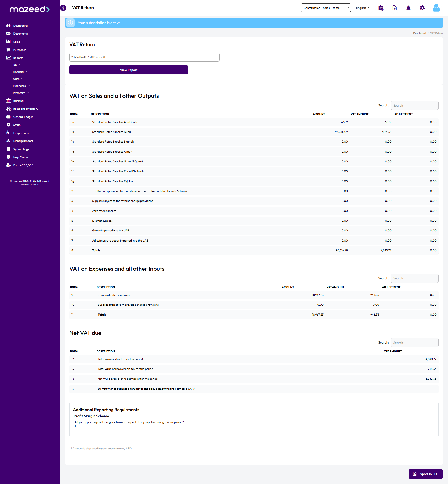Click the Dashboard icon in sidebar
This screenshot has width=448, height=484.
coord(8,25)
